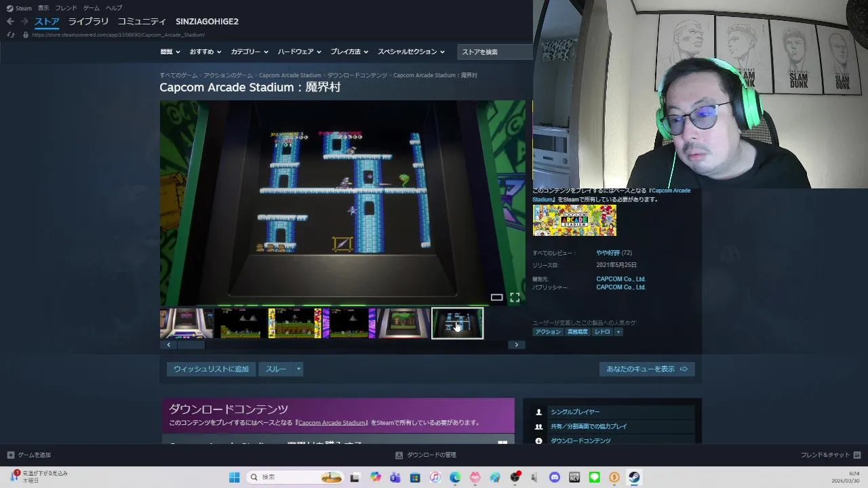Open ダウンロードの管理 in bottom bar
The height and width of the screenshot is (488, 868).
tap(425, 455)
